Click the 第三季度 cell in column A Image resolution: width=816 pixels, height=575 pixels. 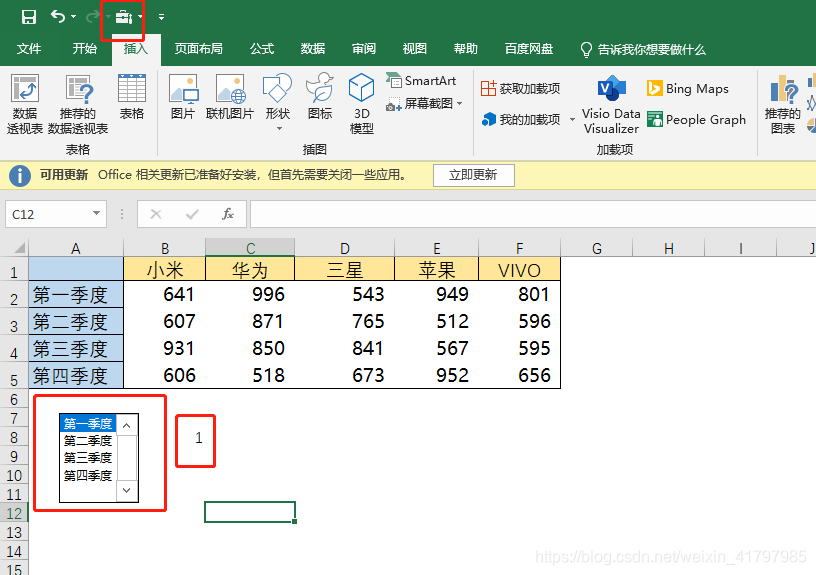point(76,349)
